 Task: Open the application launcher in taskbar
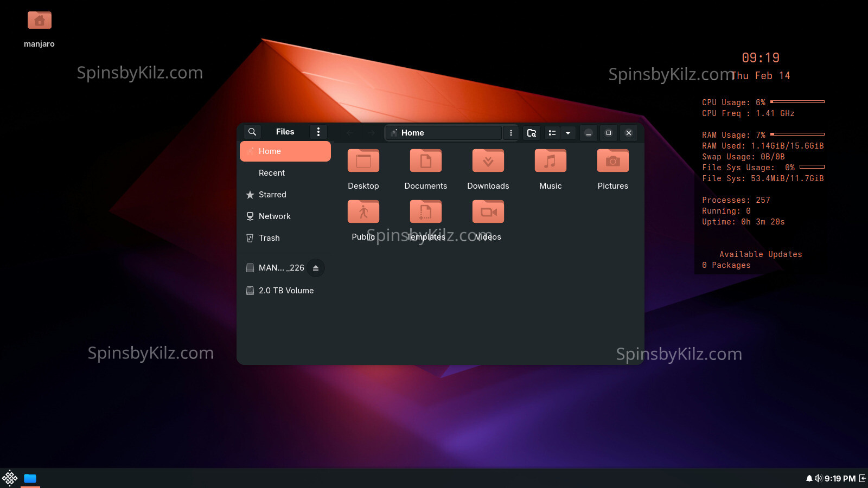tap(10, 478)
